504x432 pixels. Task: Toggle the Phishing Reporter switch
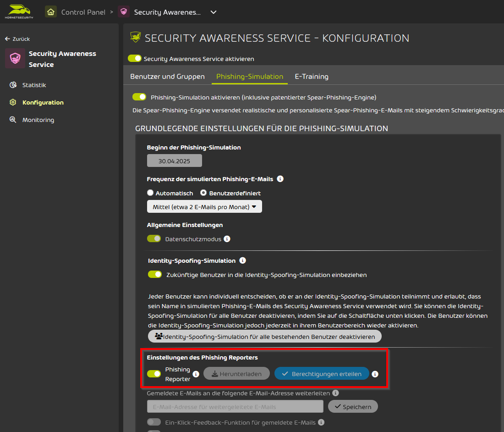point(154,374)
